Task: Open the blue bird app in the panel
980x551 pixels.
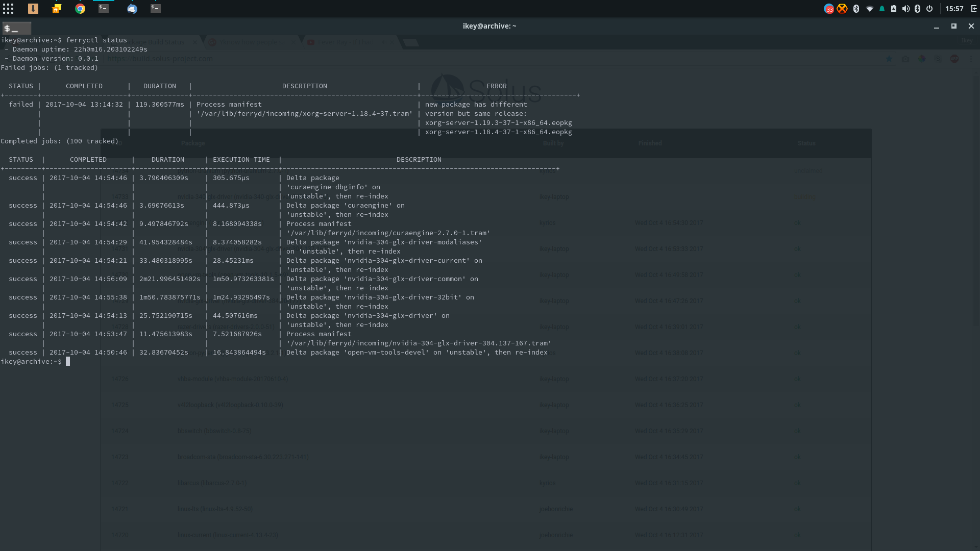Action: 132,9
